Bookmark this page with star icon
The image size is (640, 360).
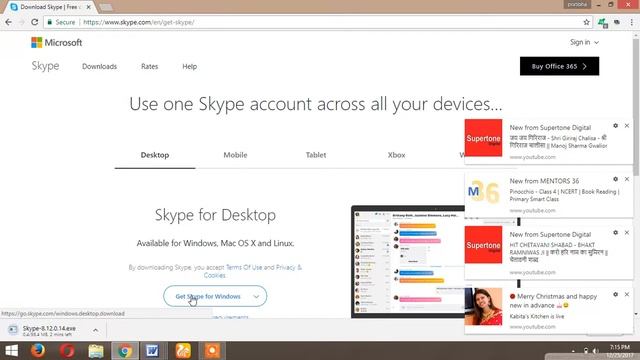pos(587,22)
